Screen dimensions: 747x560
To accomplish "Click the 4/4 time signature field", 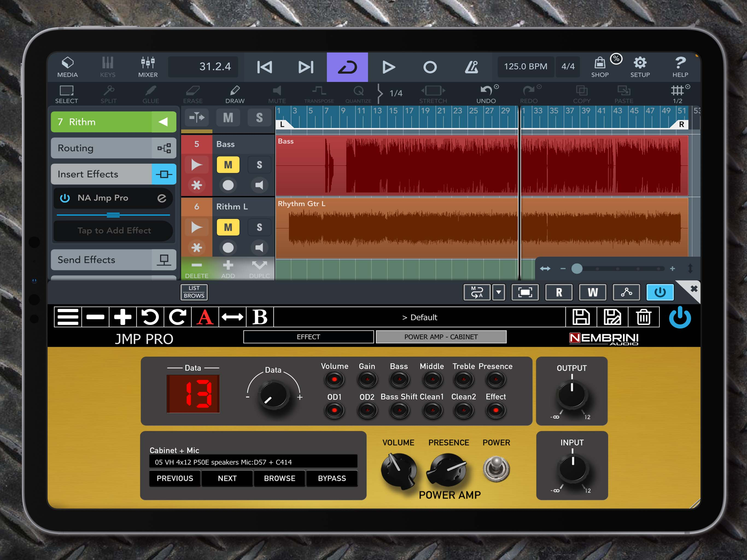I will point(568,66).
